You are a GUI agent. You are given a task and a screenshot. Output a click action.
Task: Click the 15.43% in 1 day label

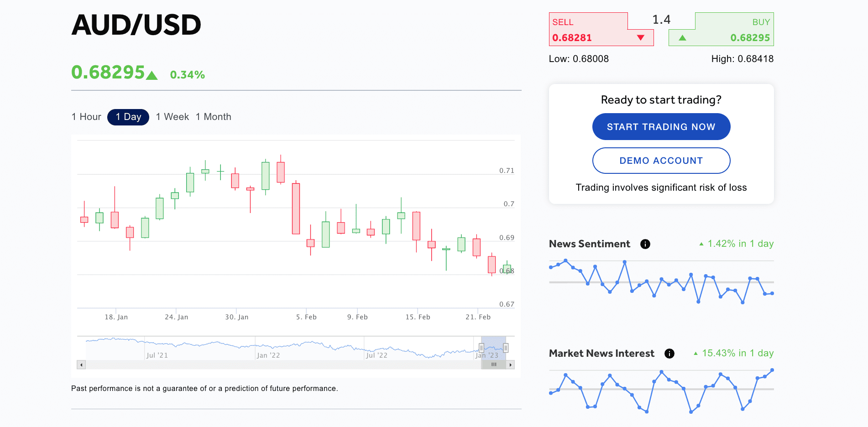click(734, 353)
